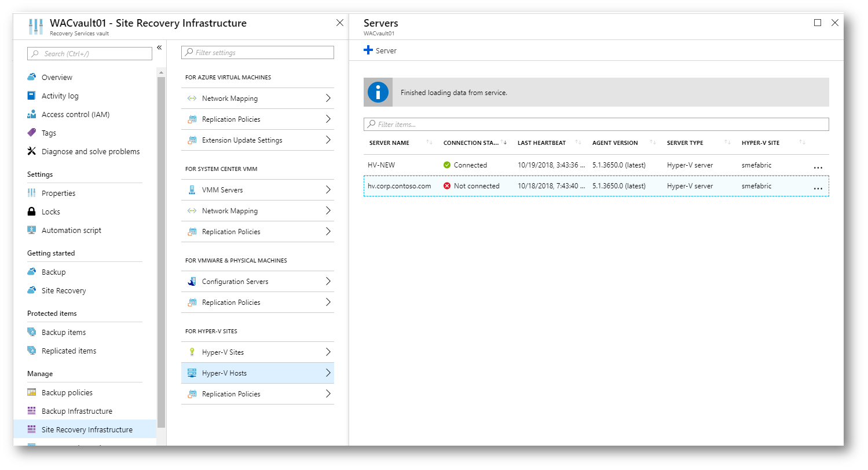
Task: Expand Replication Policies chevron under System Center VMM
Action: pos(328,232)
